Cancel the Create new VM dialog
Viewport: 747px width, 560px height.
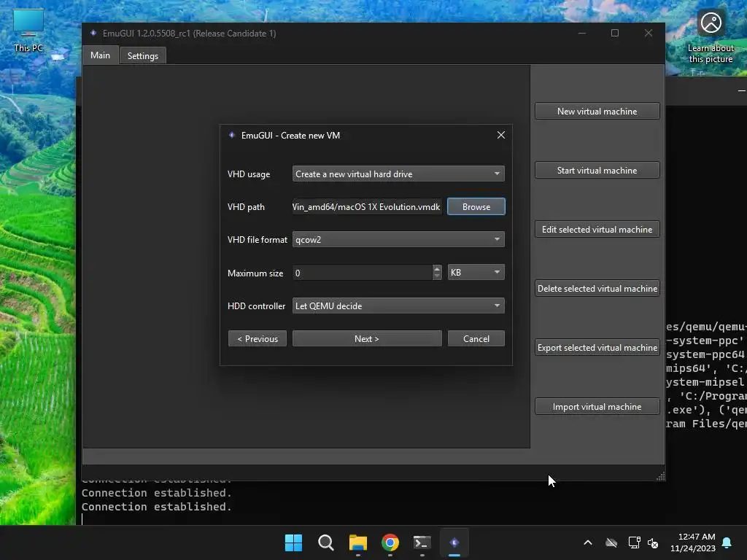(476, 338)
